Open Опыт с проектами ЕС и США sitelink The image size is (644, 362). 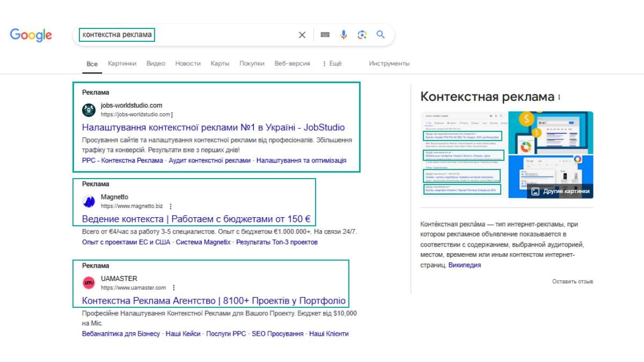click(126, 242)
